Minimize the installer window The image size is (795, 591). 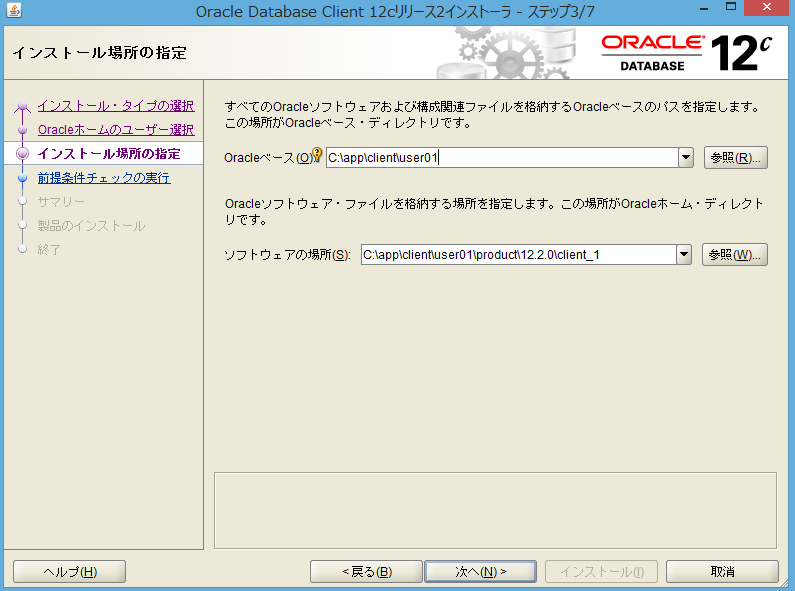click(704, 9)
